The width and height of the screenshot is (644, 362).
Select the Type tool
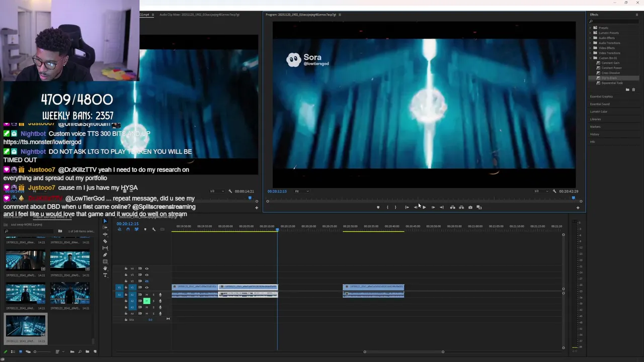coord(105,275)
